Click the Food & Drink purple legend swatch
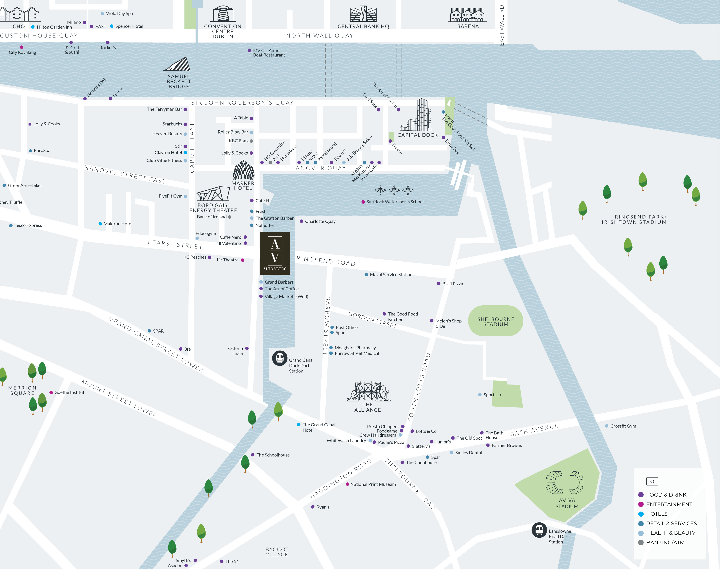Image resolution: width=728 pixels, height=570 pixels. (x=648, y=500)
